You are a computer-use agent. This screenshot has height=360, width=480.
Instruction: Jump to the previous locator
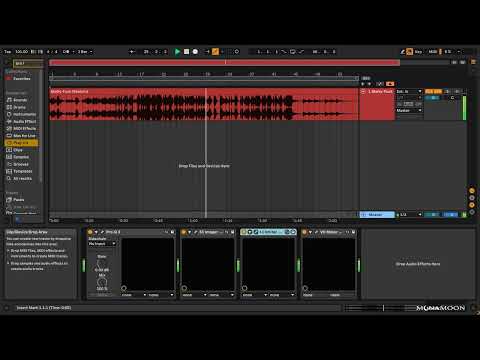(x=363, y=84)
